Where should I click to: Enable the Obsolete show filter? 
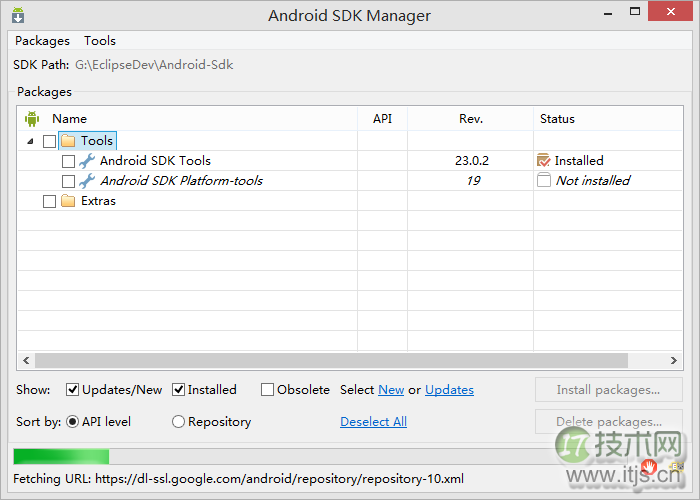click(x=267, y=390)
